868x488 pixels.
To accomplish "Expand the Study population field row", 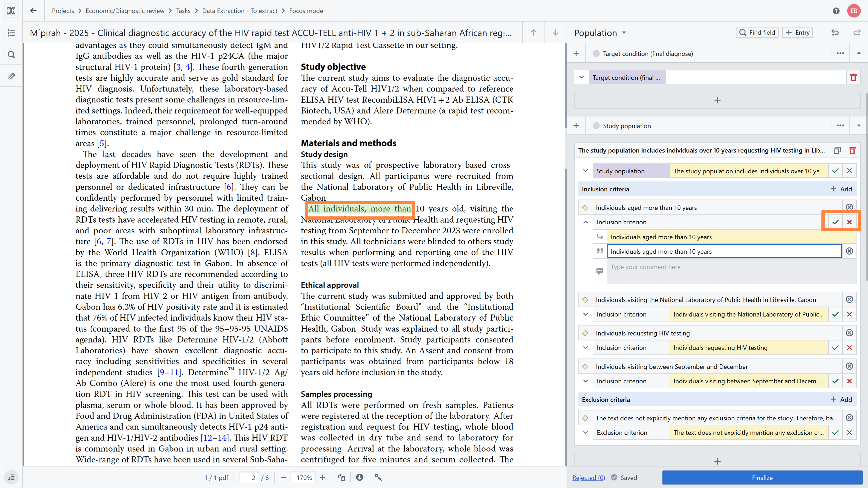I will (x=586, y=171).
